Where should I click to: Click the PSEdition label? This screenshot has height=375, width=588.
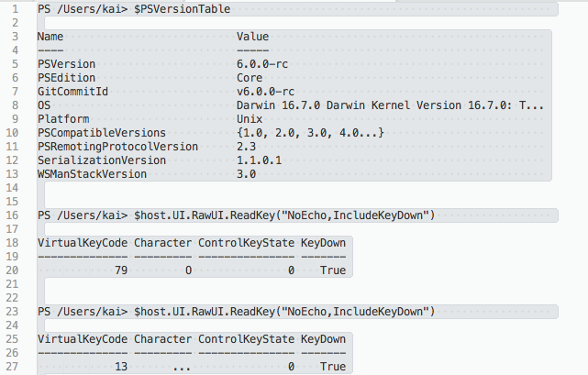coord(66,78)
